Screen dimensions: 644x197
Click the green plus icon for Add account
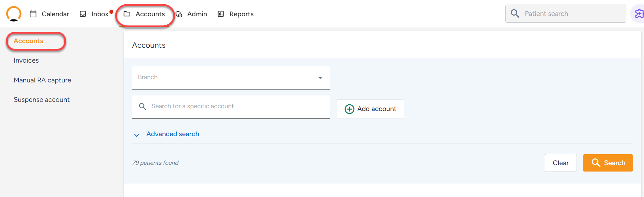[349, 109]
